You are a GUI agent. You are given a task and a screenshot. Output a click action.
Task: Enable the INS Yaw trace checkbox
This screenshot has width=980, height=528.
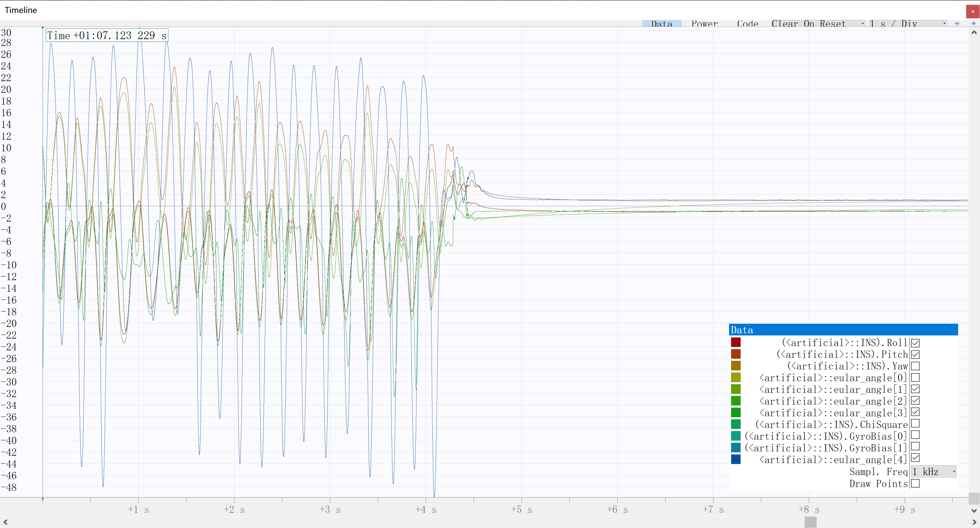pos(915,366)
